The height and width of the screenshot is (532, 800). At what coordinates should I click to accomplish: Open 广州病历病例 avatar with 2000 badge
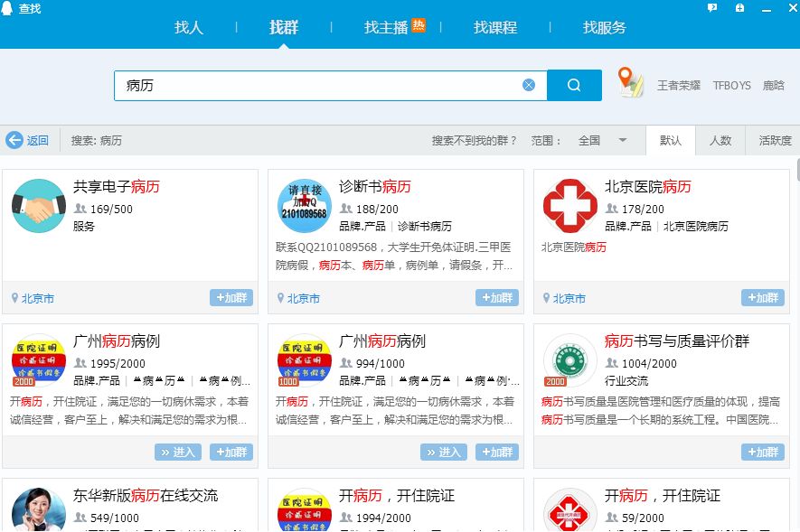point(39,360)
